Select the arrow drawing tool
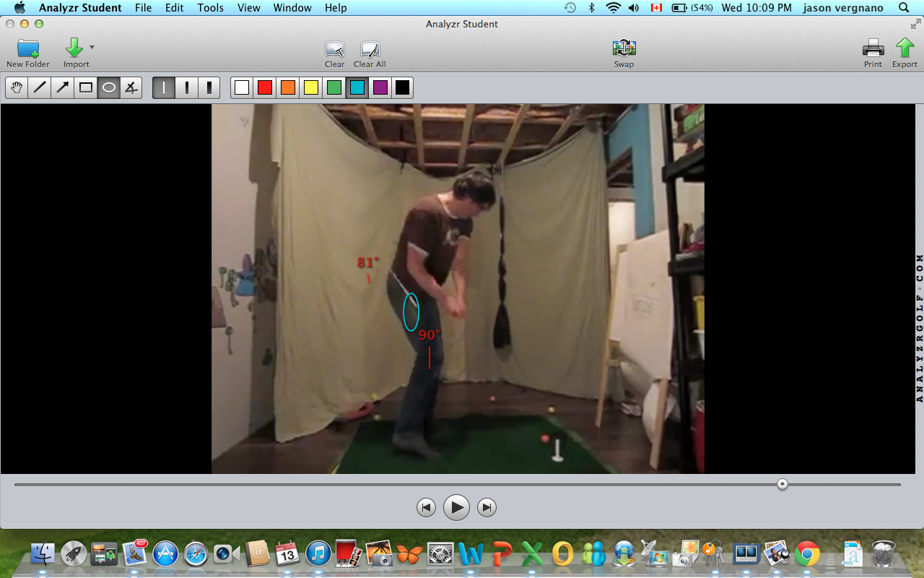924x578 pixels. coord(63,87)
